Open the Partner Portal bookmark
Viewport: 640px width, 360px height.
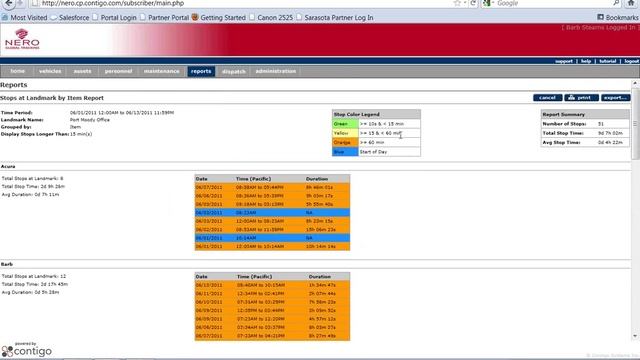click(x=164, y=18)
